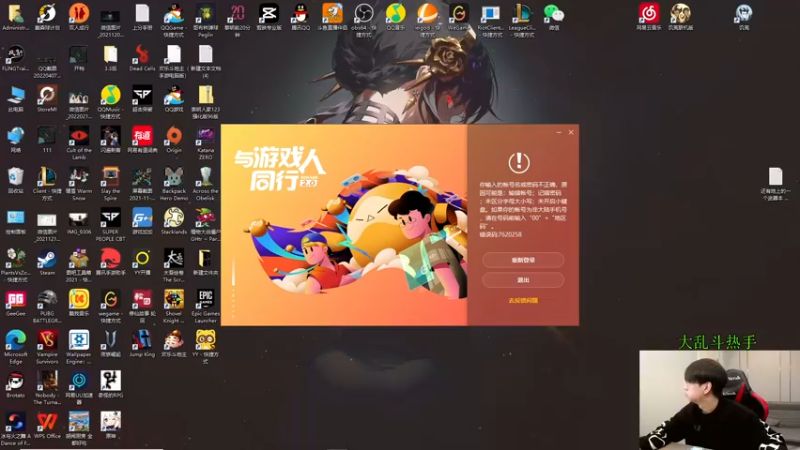The width and height of the screenshot is (800, 450).
Task: Open the red Youdao dictionary icon
Action: [x=142, y=140]
